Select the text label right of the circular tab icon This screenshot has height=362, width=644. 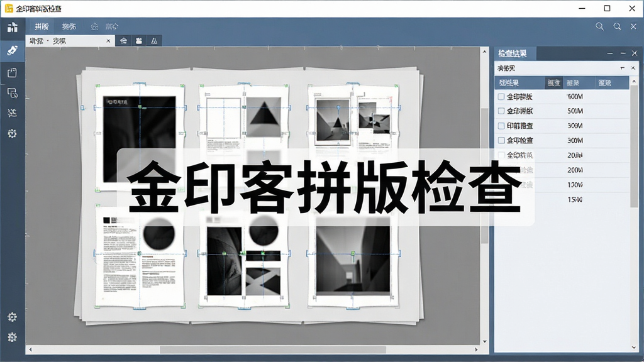point(112,26)
